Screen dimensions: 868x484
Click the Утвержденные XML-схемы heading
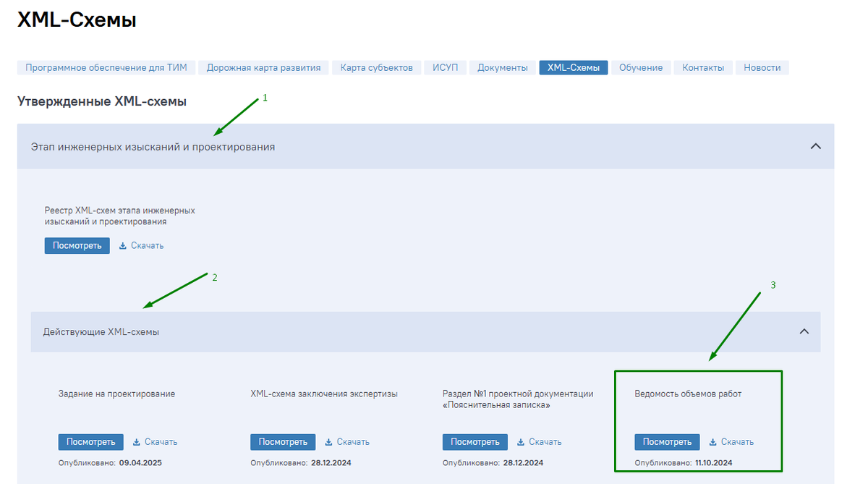click(102, 102)
